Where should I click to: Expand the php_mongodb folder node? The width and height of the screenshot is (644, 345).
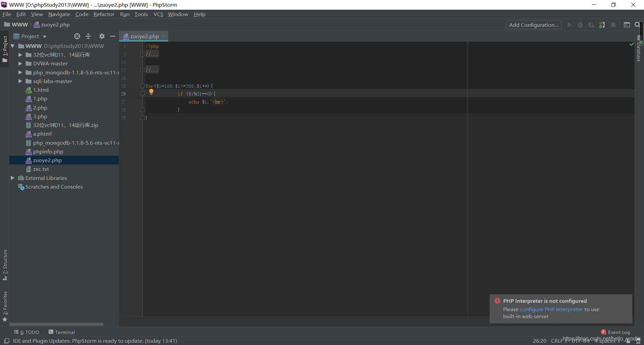coord(20,72)
